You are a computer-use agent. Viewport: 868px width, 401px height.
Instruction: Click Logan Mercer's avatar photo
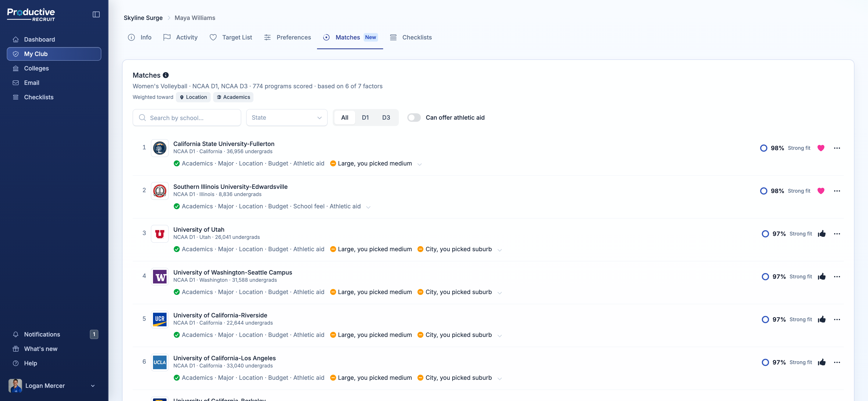[x=15, y=386]
